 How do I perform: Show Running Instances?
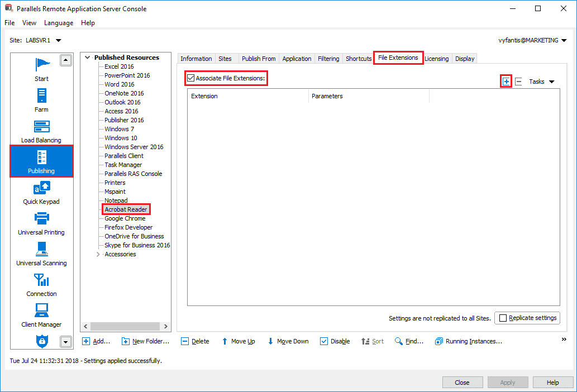(x=469, y=341)
